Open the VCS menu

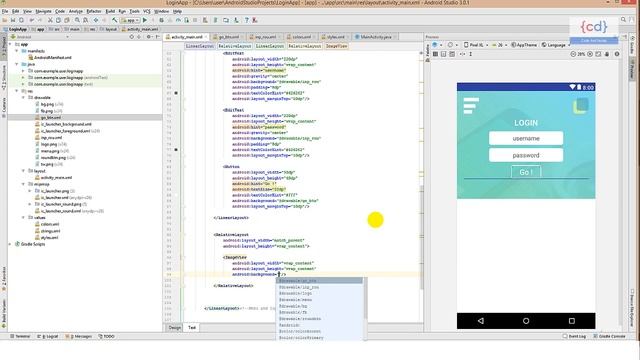147,11
